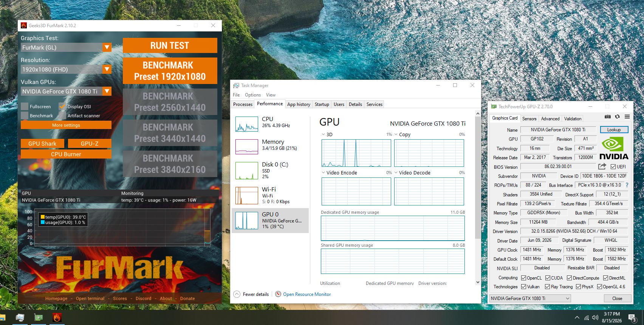Toggle the Vulkan checkbox in GPU-Z
The height and width of the screenshot is (325, 644).
coord(523,287)
